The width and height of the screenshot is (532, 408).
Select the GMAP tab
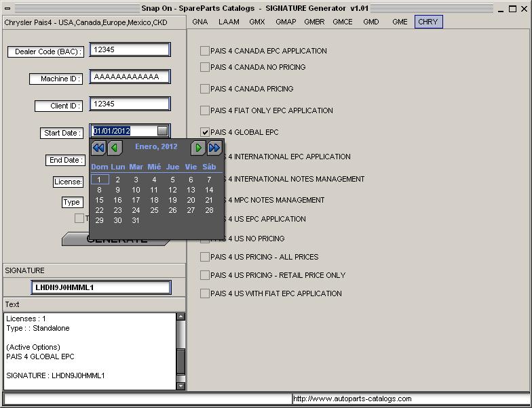(286, 22)
